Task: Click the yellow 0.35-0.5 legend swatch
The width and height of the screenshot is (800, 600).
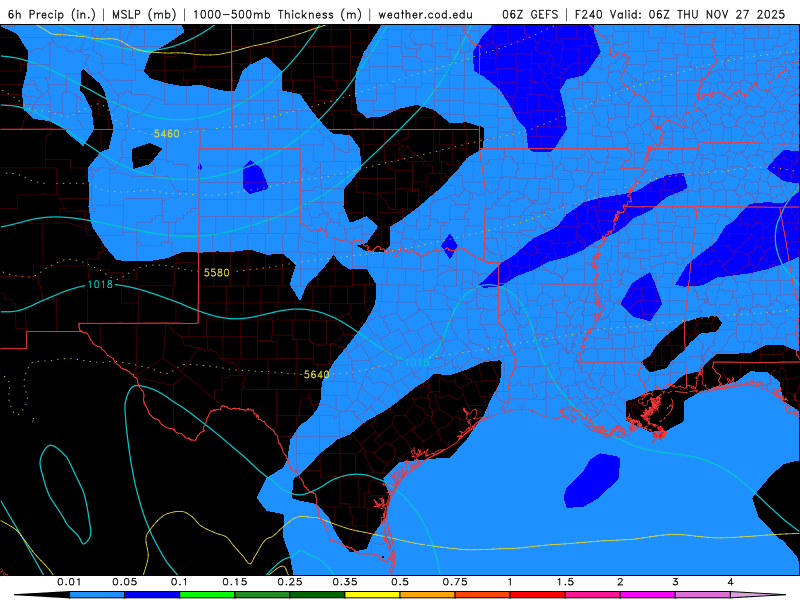Action: click(372, 595)
